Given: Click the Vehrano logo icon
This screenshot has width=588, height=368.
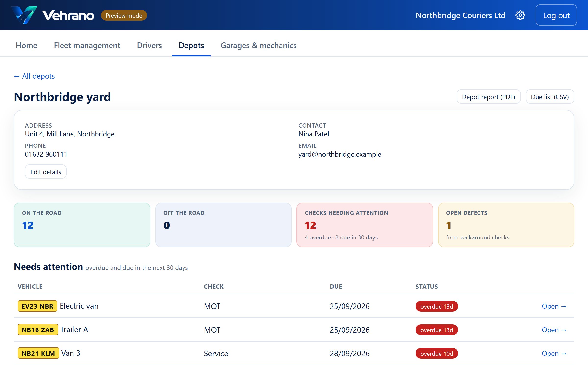Looking at the screenshot, I should coord(24,15).
